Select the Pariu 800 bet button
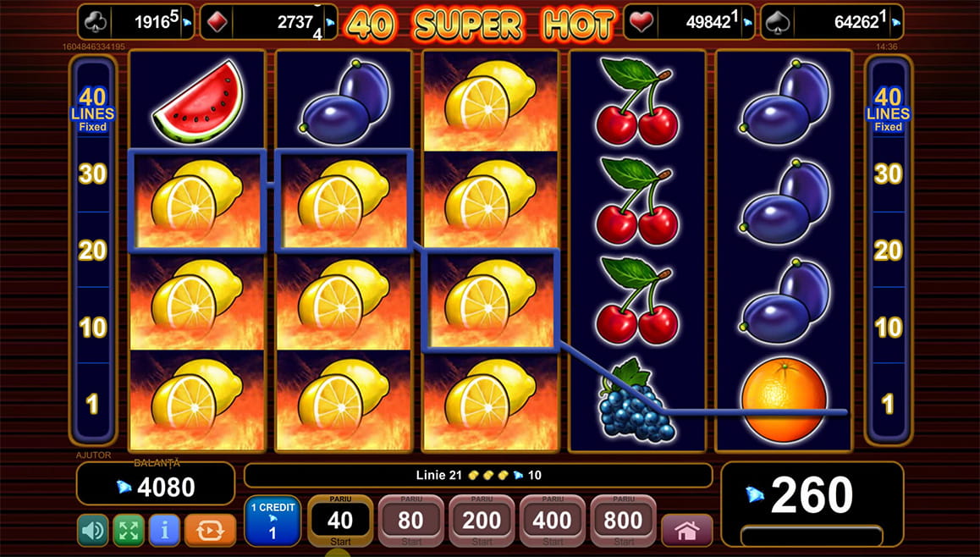The height and width of the screenshot is (557, 980). pyautogui.click(x=623, y=521)
